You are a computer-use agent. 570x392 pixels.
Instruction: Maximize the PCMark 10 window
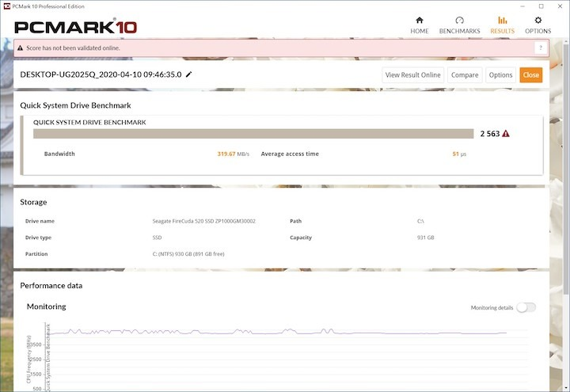[x=541, y=6]
